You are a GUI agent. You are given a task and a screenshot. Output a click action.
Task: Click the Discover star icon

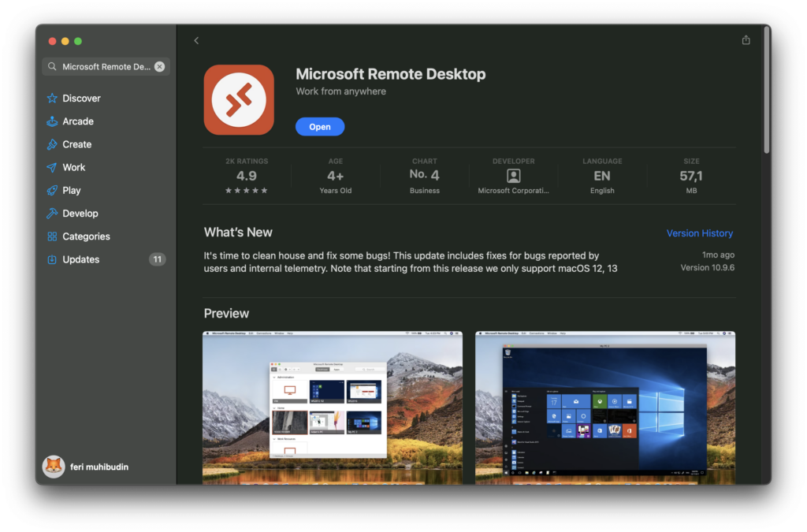[52, 99]
